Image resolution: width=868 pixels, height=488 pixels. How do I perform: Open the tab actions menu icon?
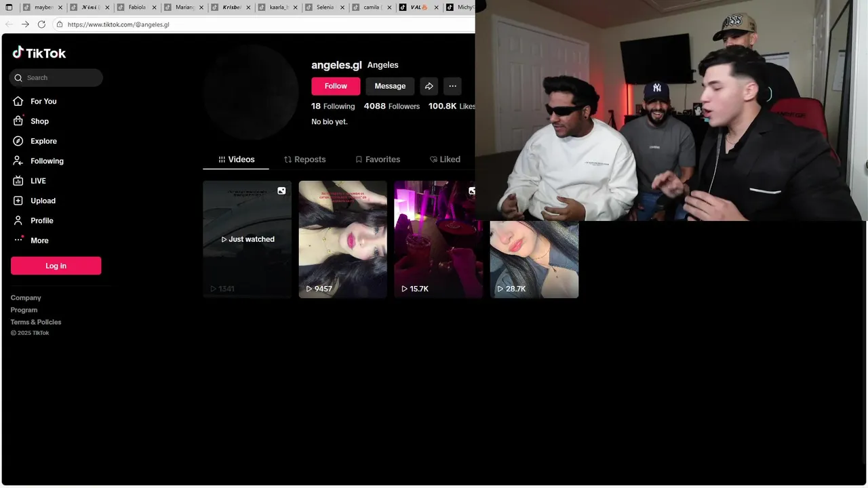(x=9, y=7)
